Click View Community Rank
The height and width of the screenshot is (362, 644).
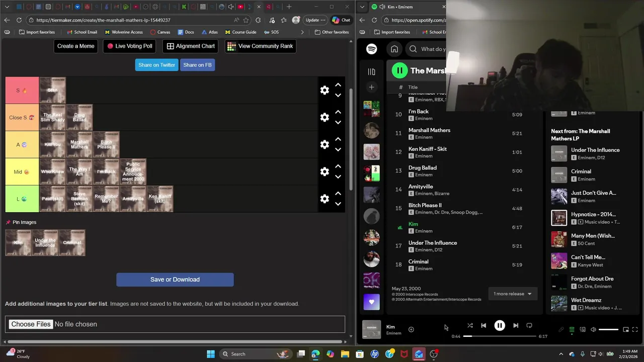pos(260,46)
